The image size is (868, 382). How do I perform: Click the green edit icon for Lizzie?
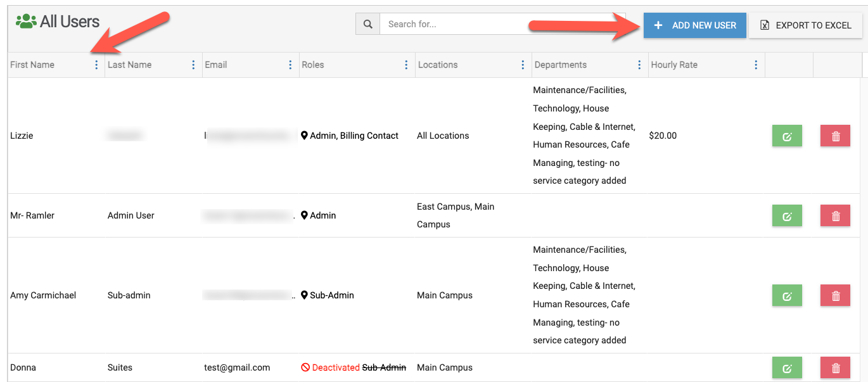[787, 136]
